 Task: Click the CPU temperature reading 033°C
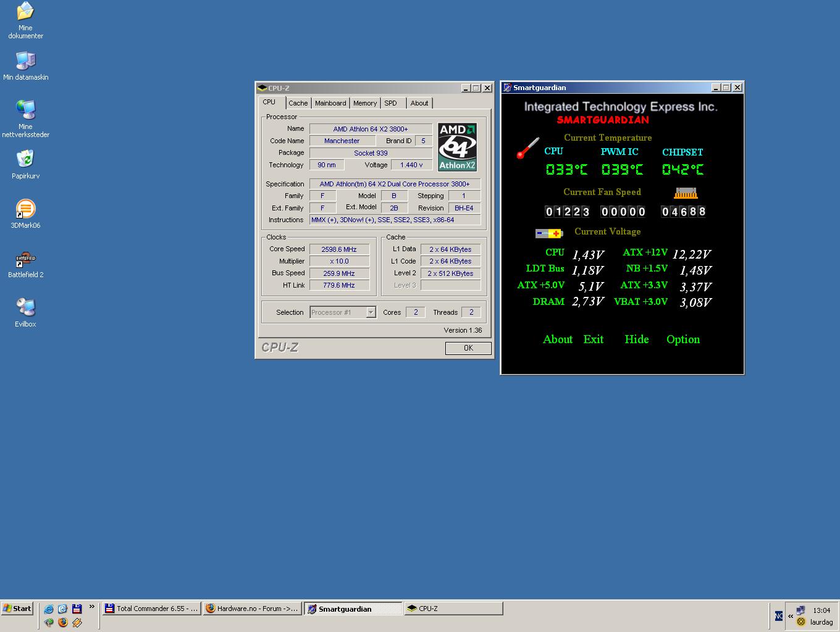click(566, 170)
